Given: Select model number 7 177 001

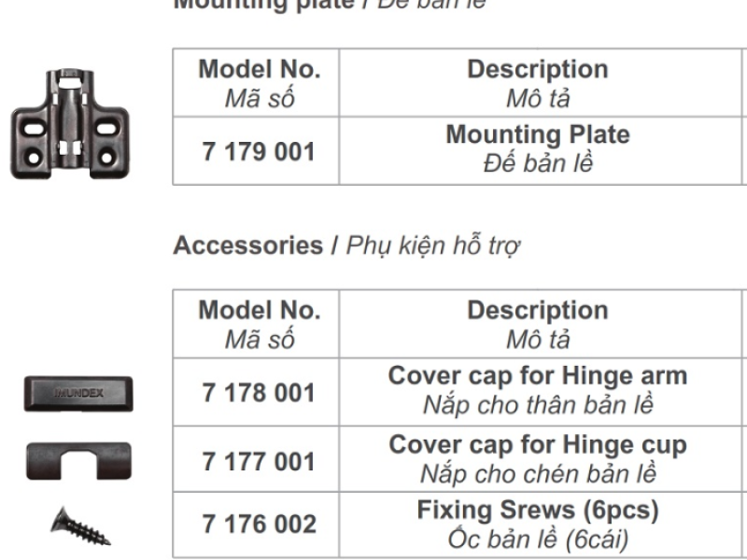Looking at the screenshot, I should [x=259, y=461].
